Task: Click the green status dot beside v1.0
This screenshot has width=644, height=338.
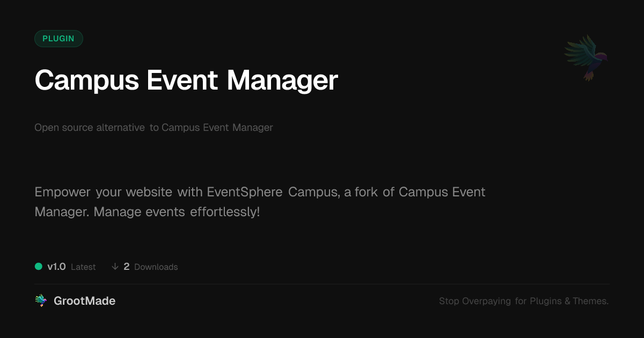Action: pyautogui.click(x=39, y=267)
